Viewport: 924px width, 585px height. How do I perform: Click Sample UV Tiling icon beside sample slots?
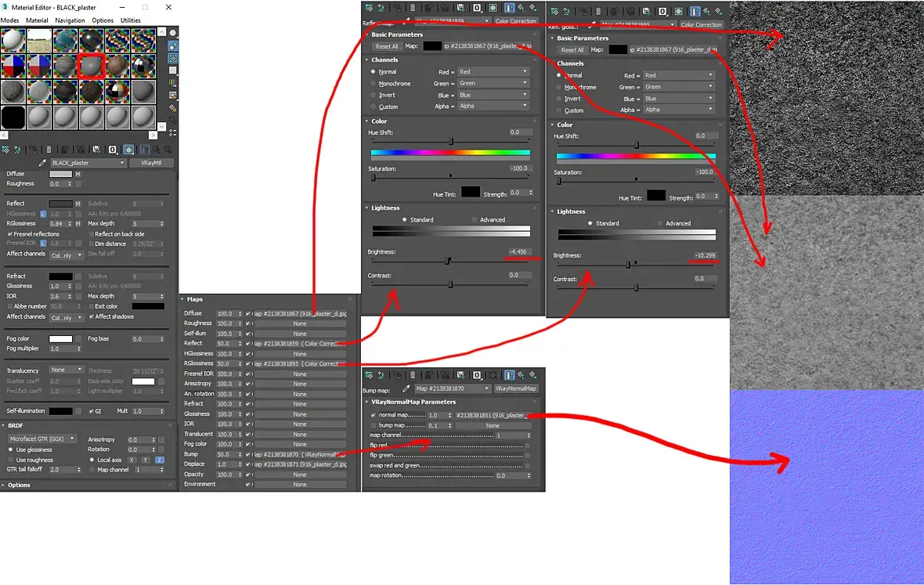[x=172, y=70]
